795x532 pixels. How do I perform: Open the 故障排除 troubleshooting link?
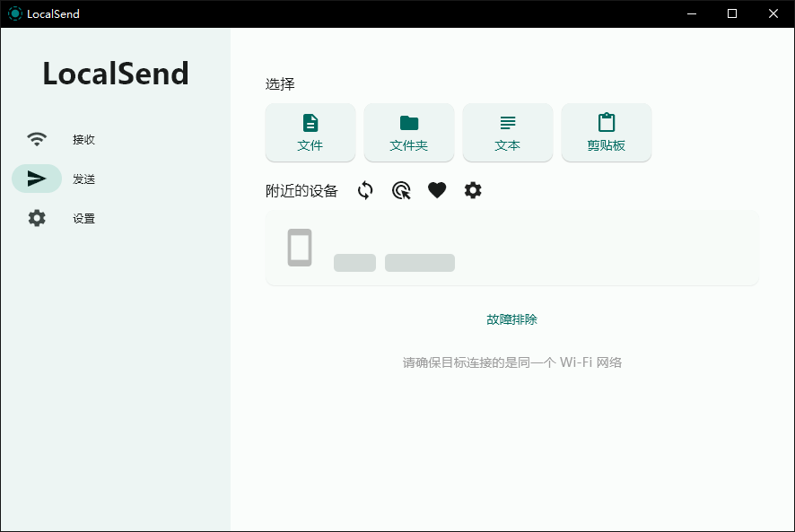[511, 318]
